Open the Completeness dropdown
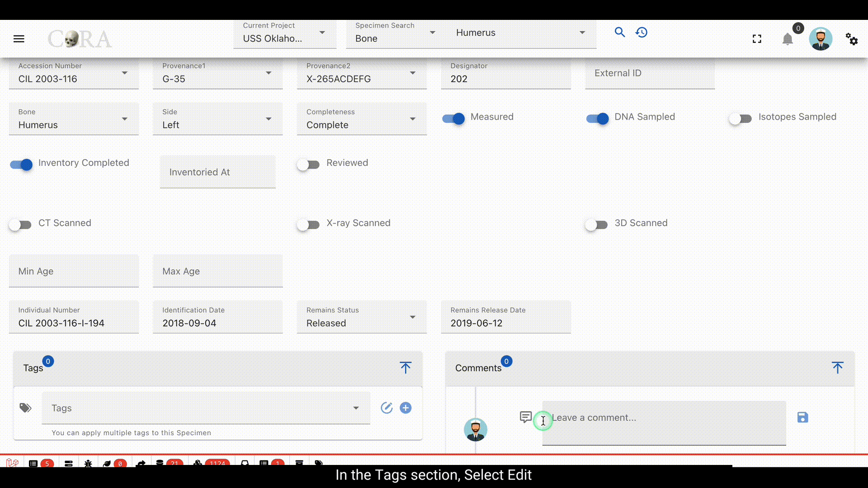 click(362, 119)
